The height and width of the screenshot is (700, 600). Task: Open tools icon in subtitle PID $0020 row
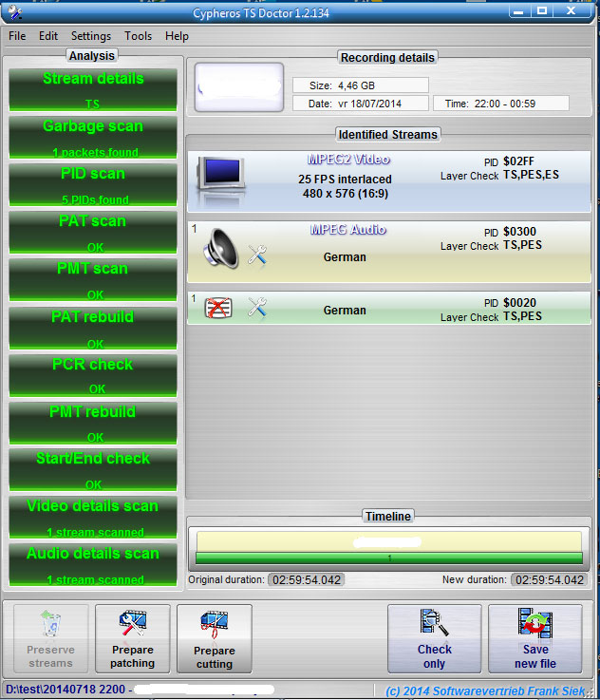tap(257, 307)
